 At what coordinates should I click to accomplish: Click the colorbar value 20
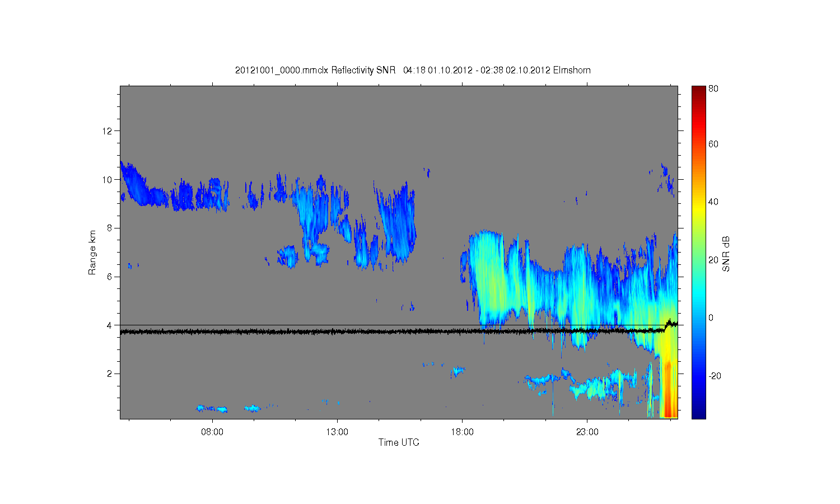click(713, 260)
